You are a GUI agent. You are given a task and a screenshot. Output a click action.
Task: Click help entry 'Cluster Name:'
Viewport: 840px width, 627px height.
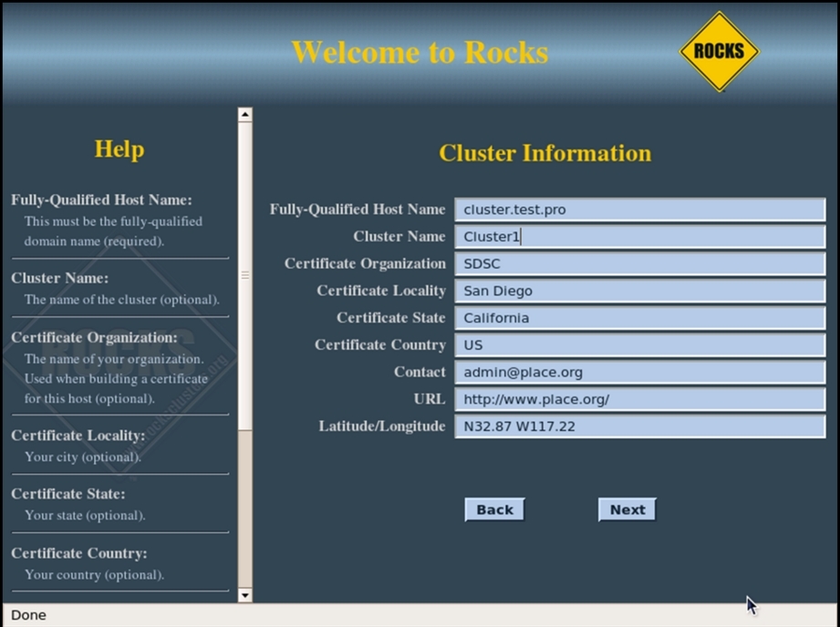pyautogui.click(x=60, y=278)
